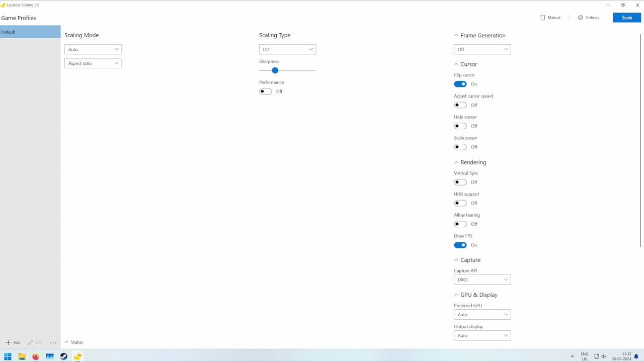Add a new game profile
Screen dimensions: 644x362
(12, 342)
